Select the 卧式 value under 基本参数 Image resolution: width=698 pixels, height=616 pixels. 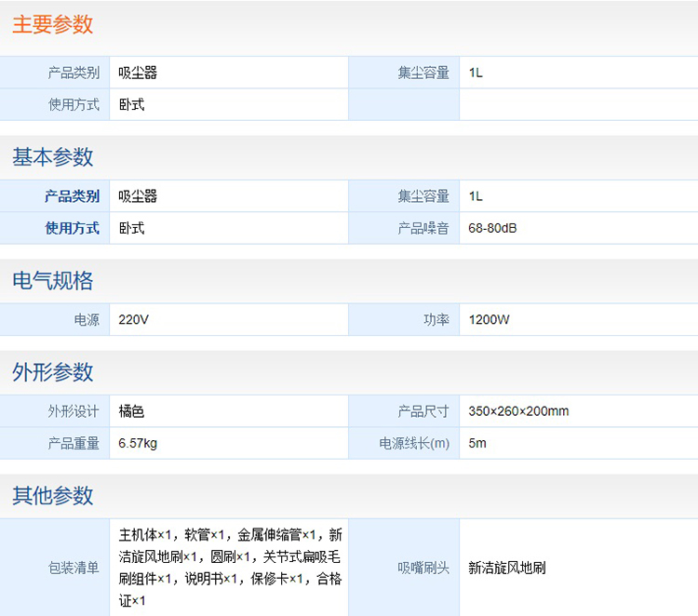[x=131, y=228]
